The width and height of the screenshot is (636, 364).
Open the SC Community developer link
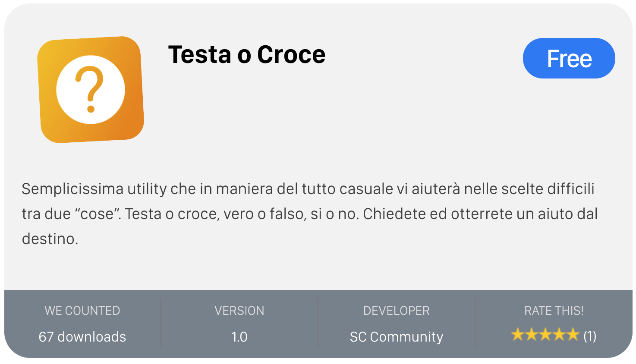click(x=396, y=337)
